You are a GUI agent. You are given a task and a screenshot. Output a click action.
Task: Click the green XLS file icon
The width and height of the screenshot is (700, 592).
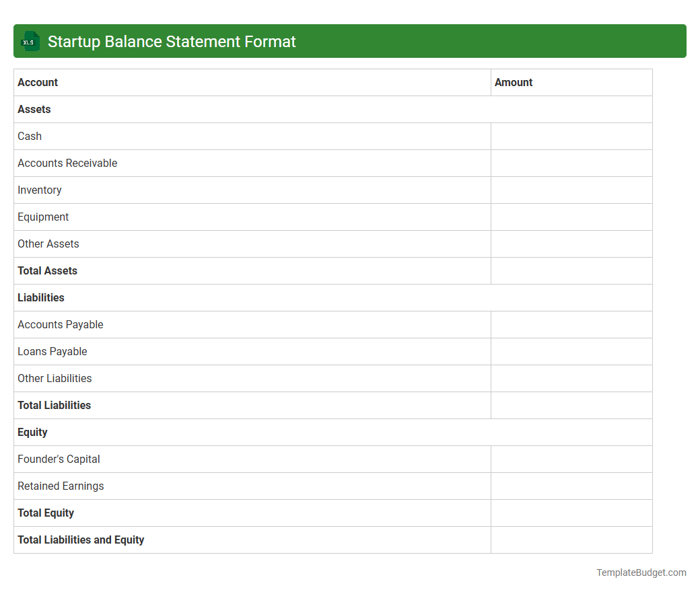[30, 41]
